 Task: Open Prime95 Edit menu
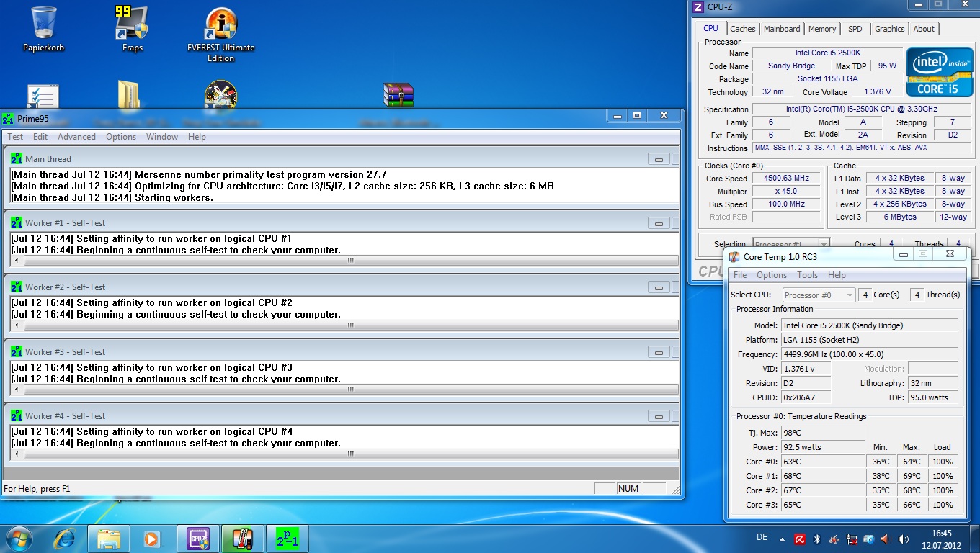point(40,137)
